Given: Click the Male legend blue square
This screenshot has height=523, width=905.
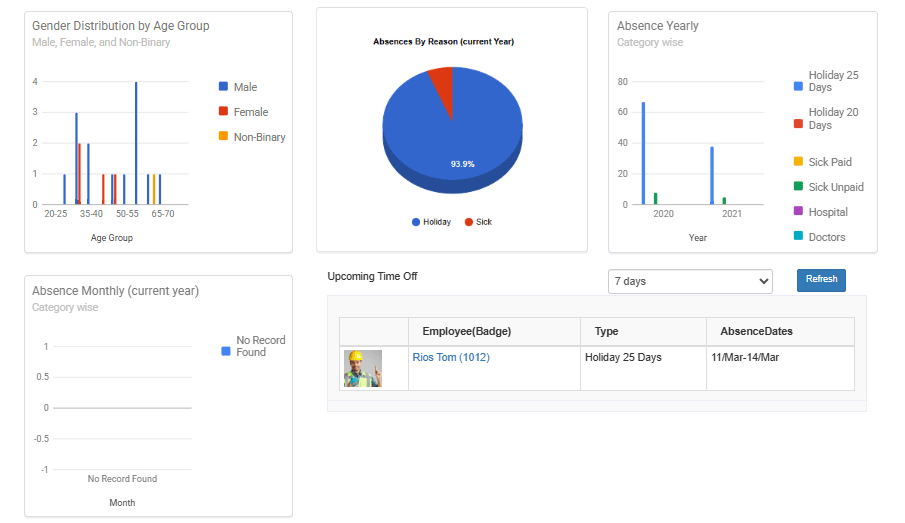Looking at the screenshot, I should [x=223, y=87].
